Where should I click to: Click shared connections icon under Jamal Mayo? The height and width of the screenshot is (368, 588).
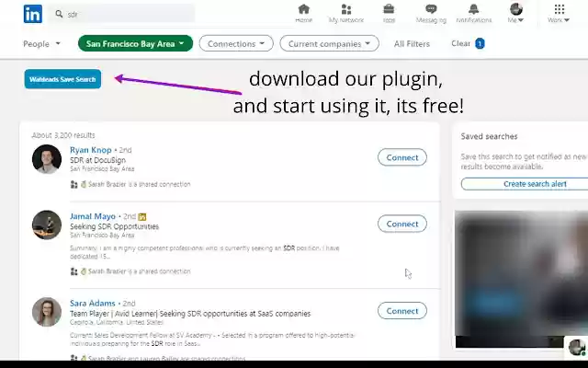pyautogui.click(x=73, y=271)
